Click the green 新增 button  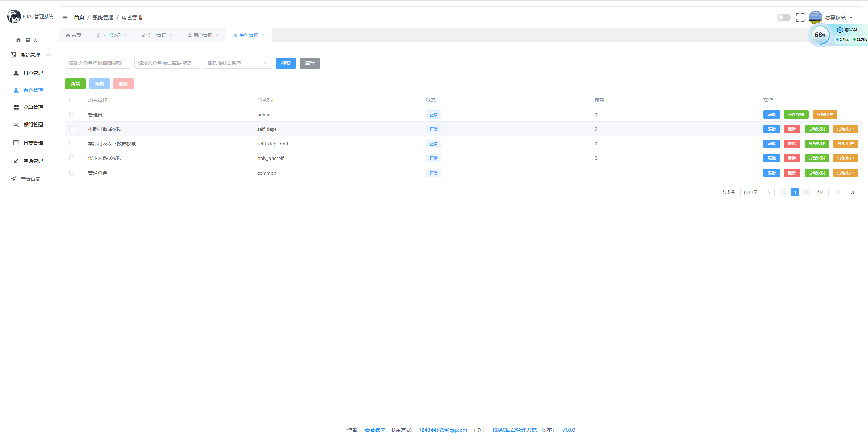coord(75,84)
